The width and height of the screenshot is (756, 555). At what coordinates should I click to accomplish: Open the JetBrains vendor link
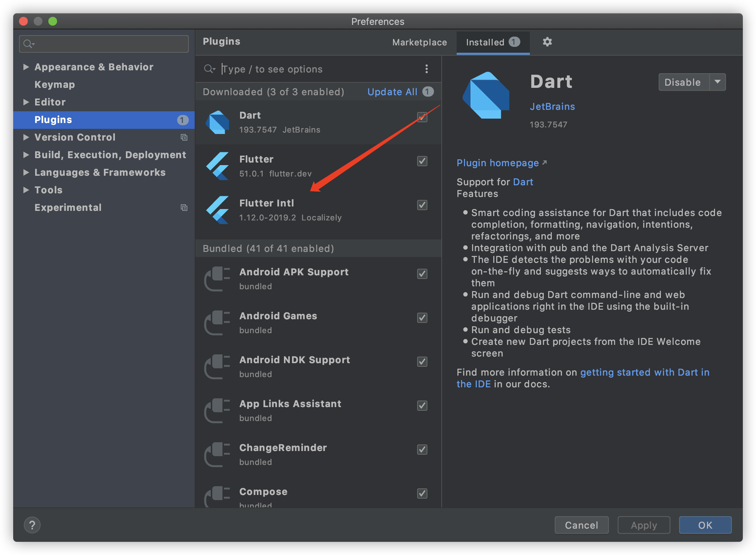click(552, 107)
